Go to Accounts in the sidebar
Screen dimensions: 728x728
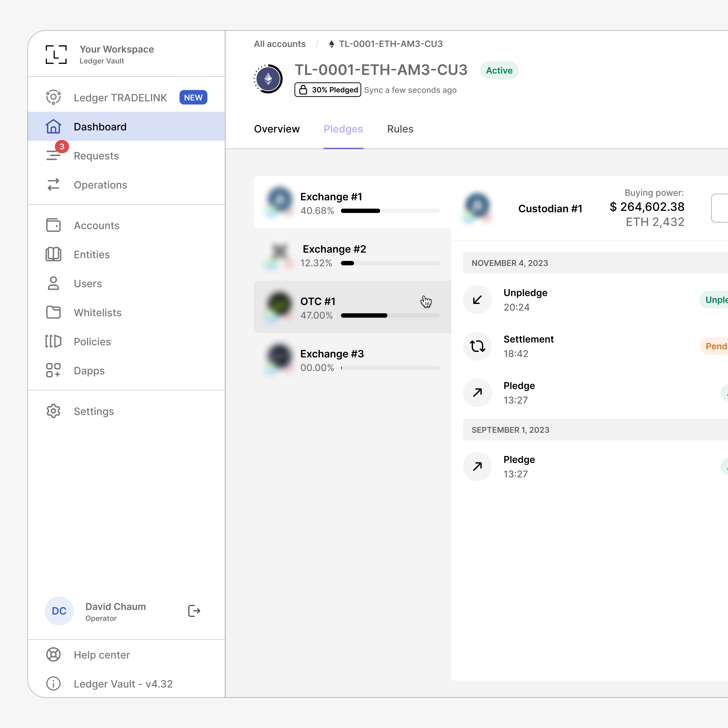point(126,225)
